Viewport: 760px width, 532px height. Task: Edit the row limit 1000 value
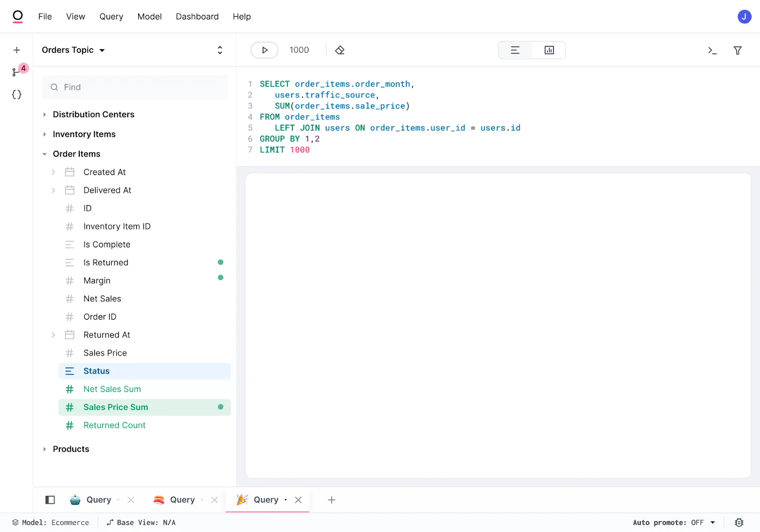pos(299,50)
